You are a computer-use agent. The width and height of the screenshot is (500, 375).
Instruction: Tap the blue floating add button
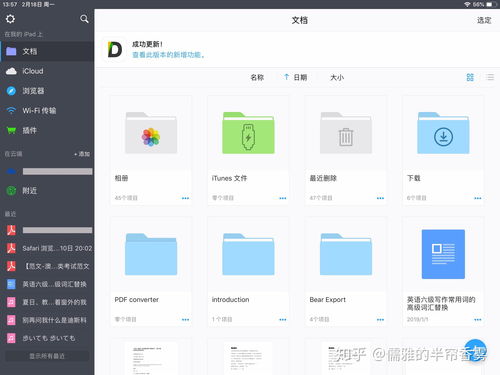pos(475,350)
